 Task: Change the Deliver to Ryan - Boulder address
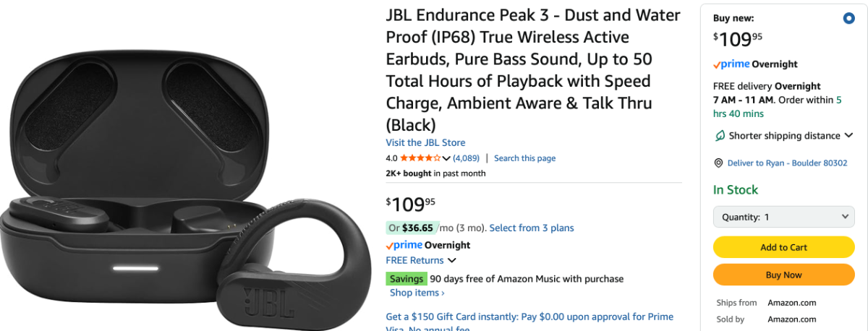point(788,163)
